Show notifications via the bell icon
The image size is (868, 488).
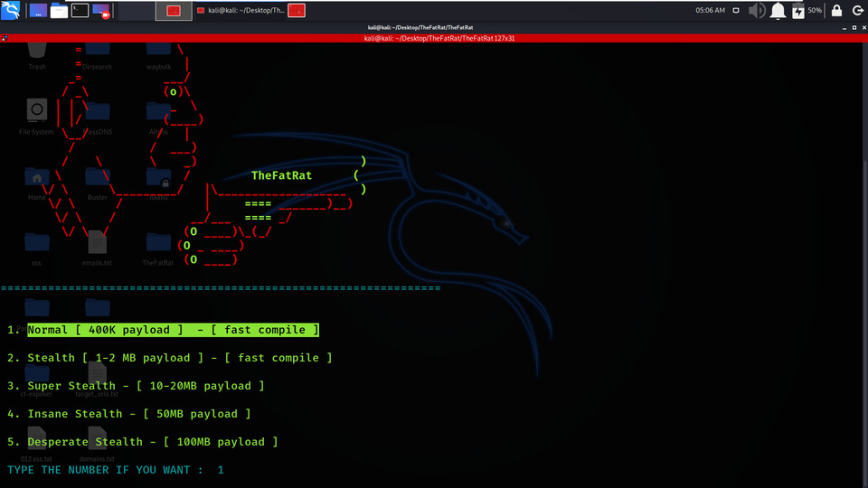(x=778, y=11)
